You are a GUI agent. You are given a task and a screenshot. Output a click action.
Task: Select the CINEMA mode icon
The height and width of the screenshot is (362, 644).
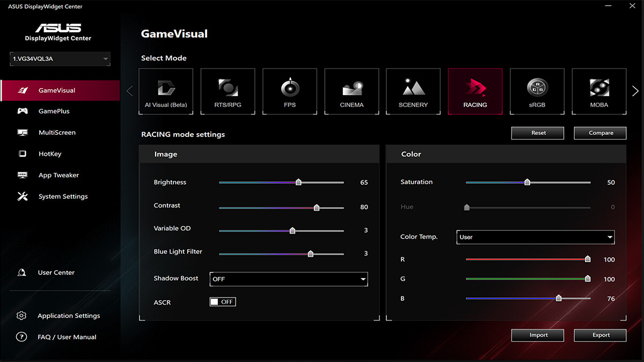[x=352, y=91]
